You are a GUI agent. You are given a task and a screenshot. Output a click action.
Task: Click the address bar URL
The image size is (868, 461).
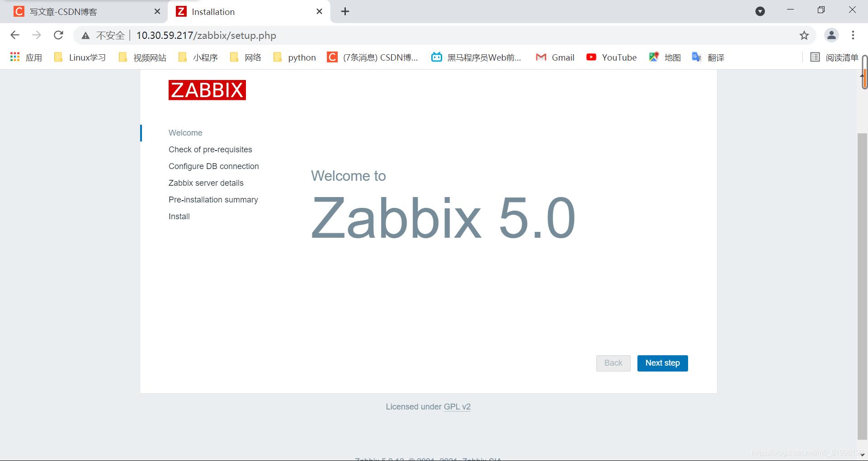[x=206, y=35]
